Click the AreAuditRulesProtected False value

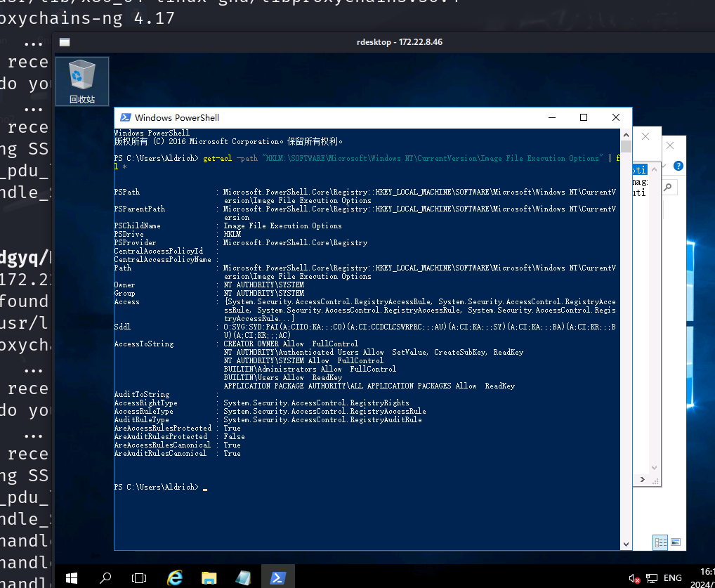[x=234, y=436]
